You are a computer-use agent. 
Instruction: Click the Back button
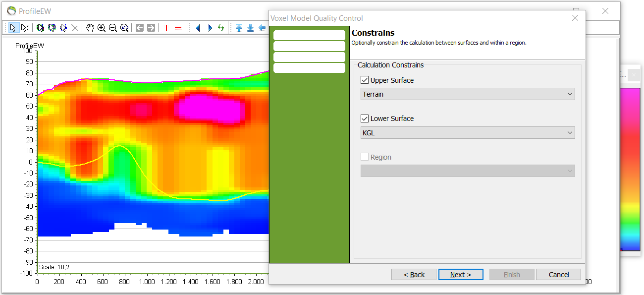click(414, 275)
